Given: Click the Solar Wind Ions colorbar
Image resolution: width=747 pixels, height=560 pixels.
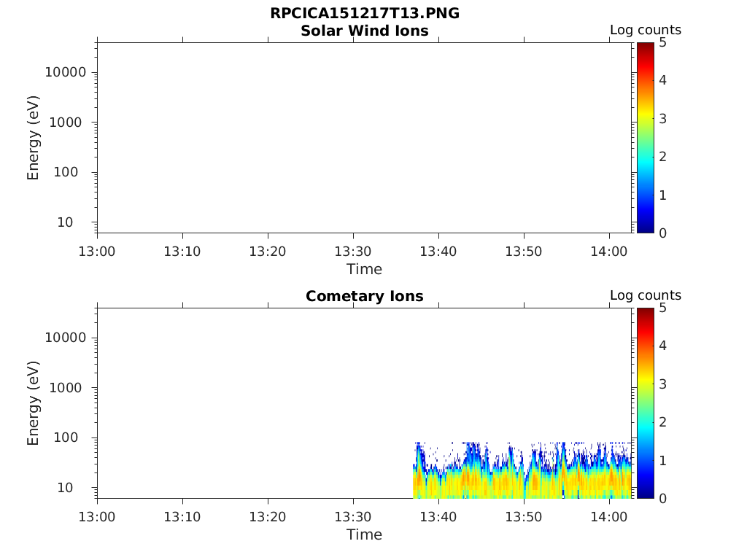Looking at the screenshot, I should pos(645,138).
